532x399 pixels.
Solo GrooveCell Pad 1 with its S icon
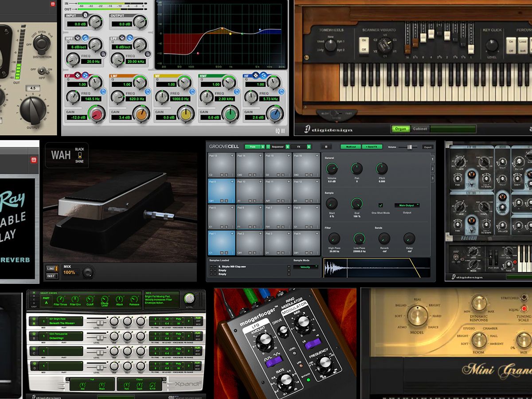click(227, 252)
